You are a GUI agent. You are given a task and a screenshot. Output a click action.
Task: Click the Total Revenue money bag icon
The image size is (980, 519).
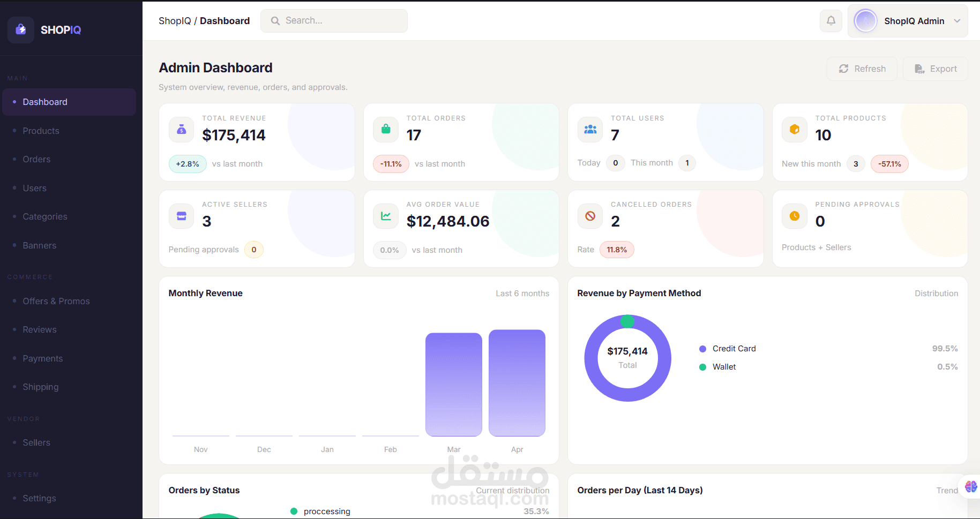(x=182, y=130)
